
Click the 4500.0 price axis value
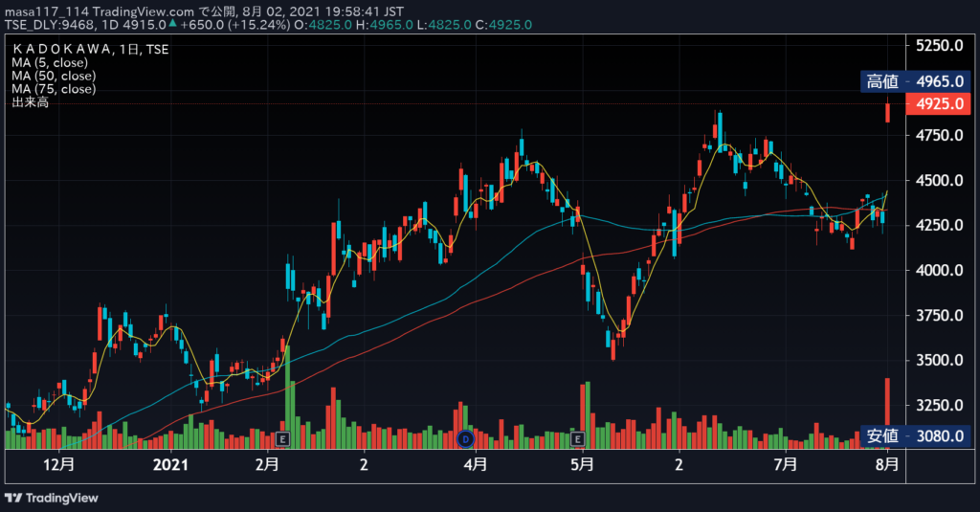click(940, 180)
